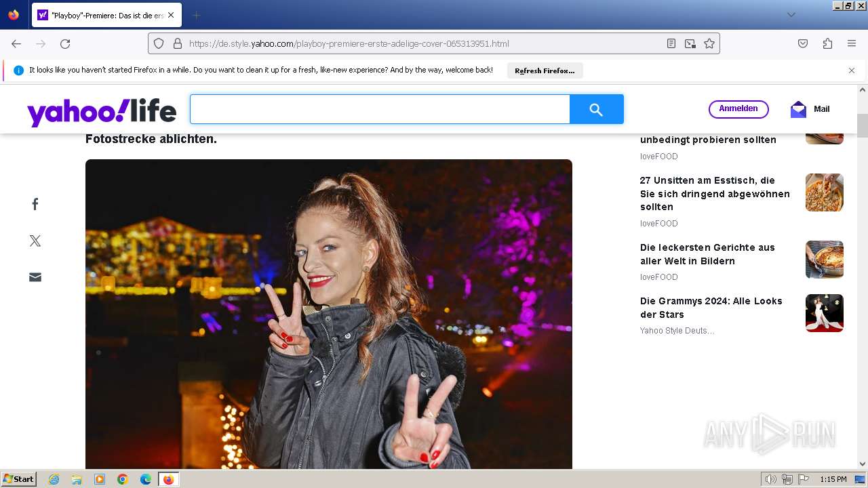Image resolution: width=868 pixels, height=488 pixels.
Task: Click the Anmelden sign-in button
Action: [x=738, y=109]
